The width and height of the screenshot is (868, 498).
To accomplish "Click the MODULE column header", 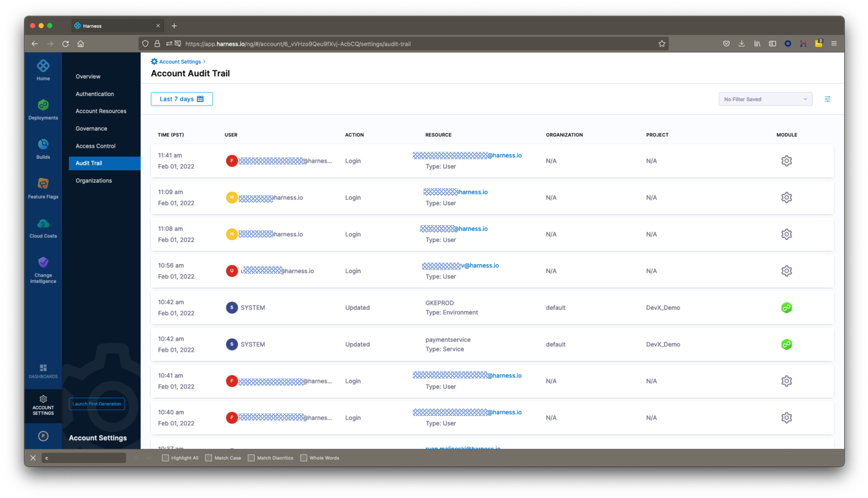I will point(787,135).
